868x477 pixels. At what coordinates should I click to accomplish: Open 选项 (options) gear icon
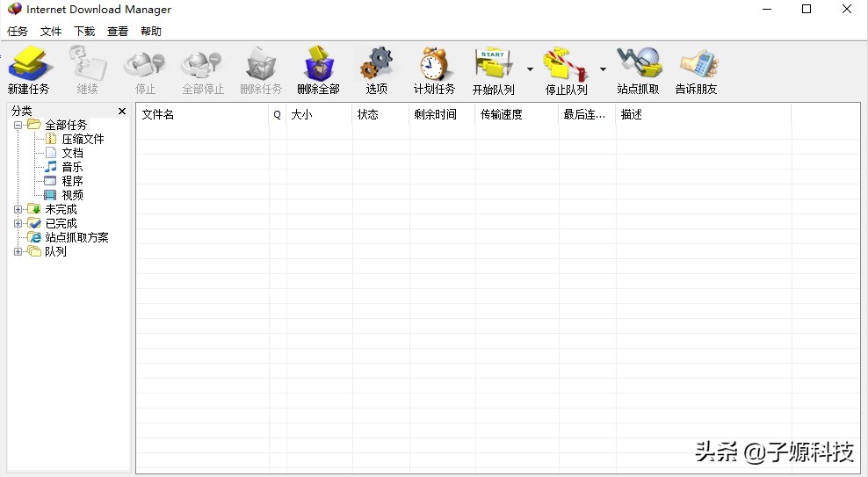tap(376, 63)
